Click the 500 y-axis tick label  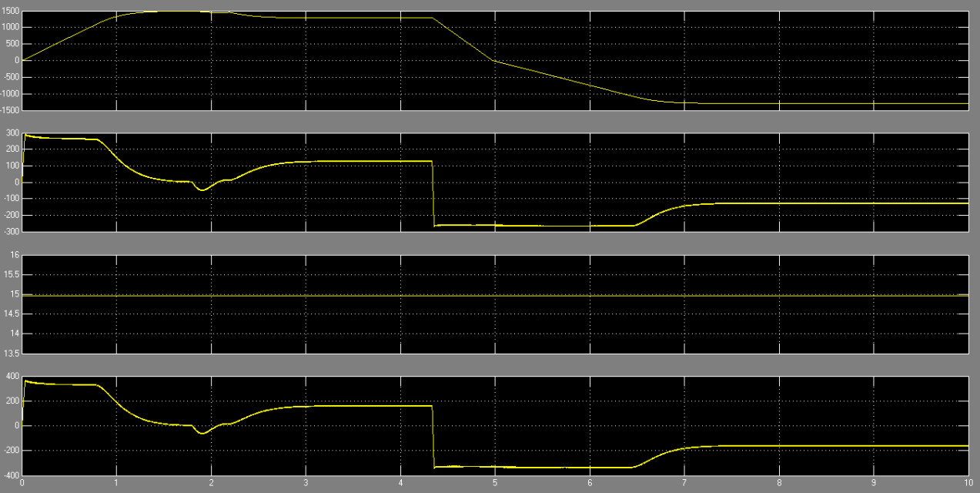[x=12, y=44]
